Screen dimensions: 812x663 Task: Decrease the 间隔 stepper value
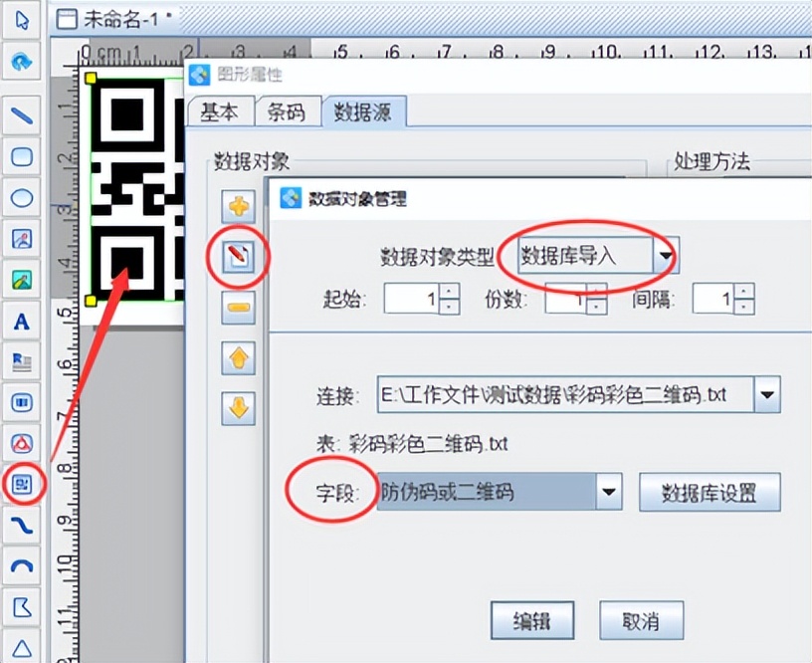pyautogui.click(x=744, y=307)
